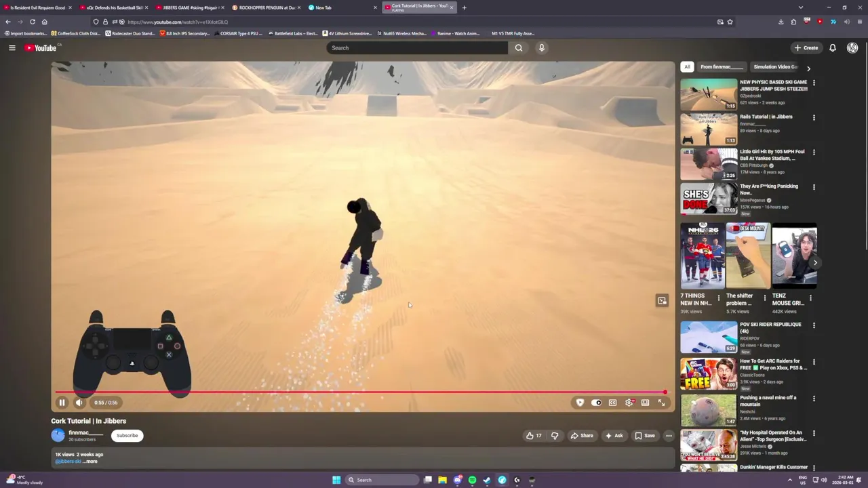
Task: Open the finnmac channel avatar
Action: [58, 436]
